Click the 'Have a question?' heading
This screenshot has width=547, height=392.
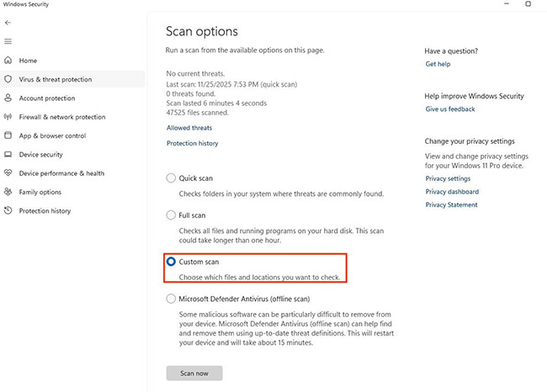451,51
